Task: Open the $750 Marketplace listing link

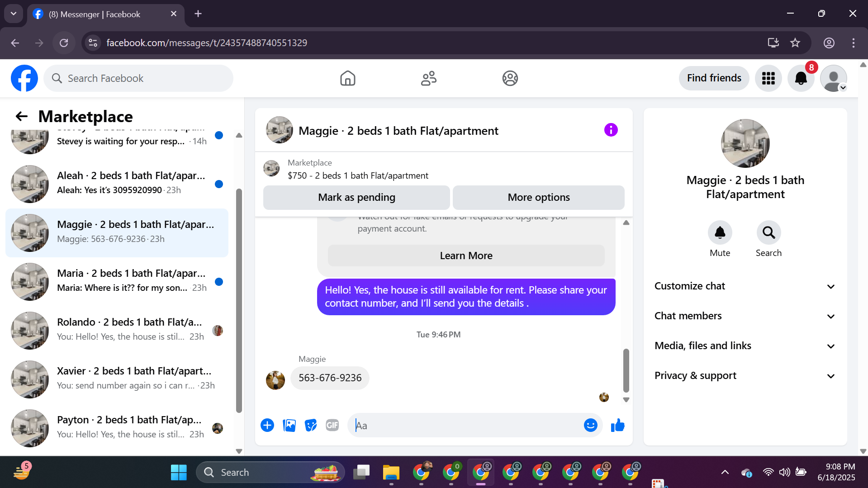Action: [x=358, y=175]
